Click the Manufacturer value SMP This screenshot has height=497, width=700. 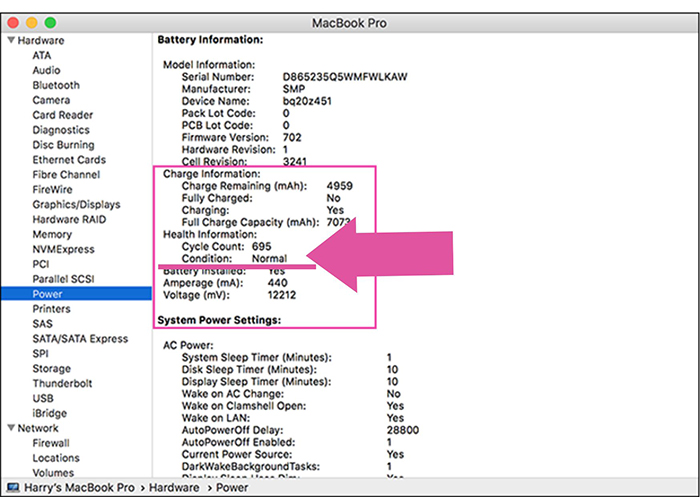pyautogui.click(x=293, y=89)
